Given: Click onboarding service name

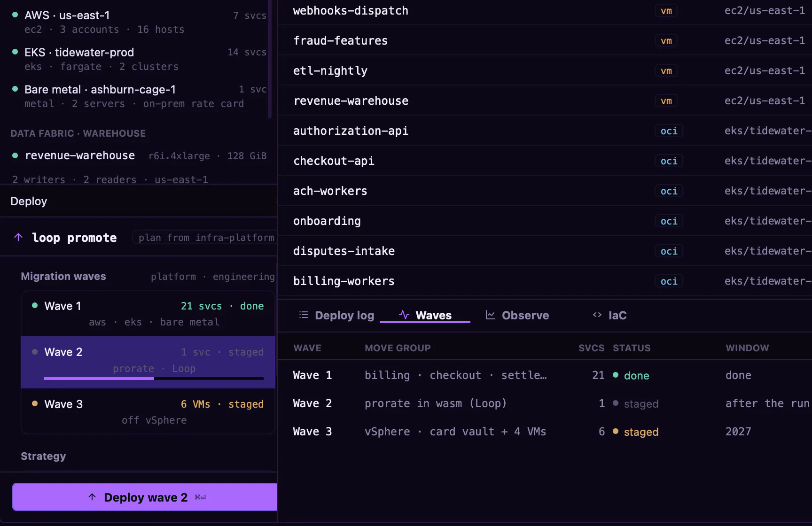Looking at the screenshot, I should coord(327,221).
